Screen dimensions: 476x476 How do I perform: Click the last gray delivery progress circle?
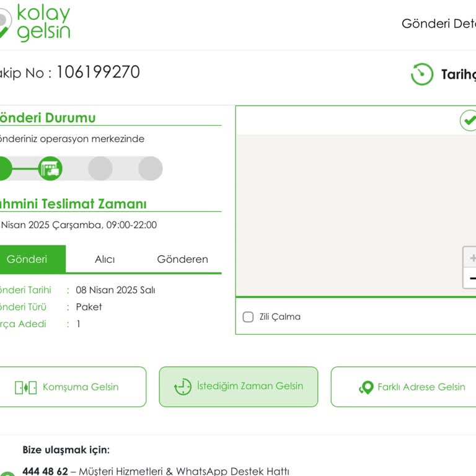[150, 168]
